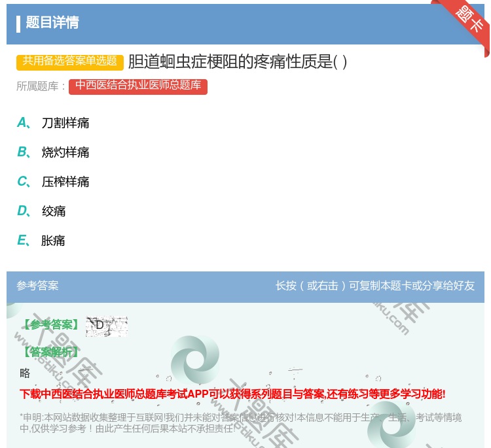This screenshot has height=448, width=491.
Task: Select option C 压榨样痛
Action: click(x=53, y=181)
